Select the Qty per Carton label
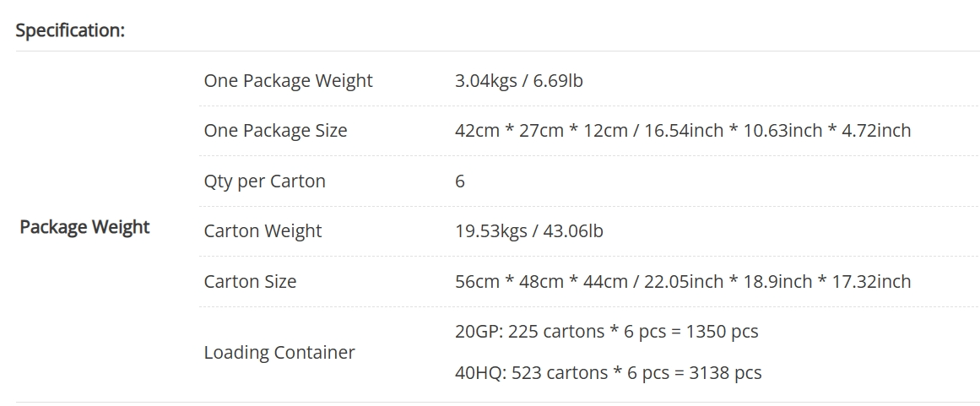 264,181
